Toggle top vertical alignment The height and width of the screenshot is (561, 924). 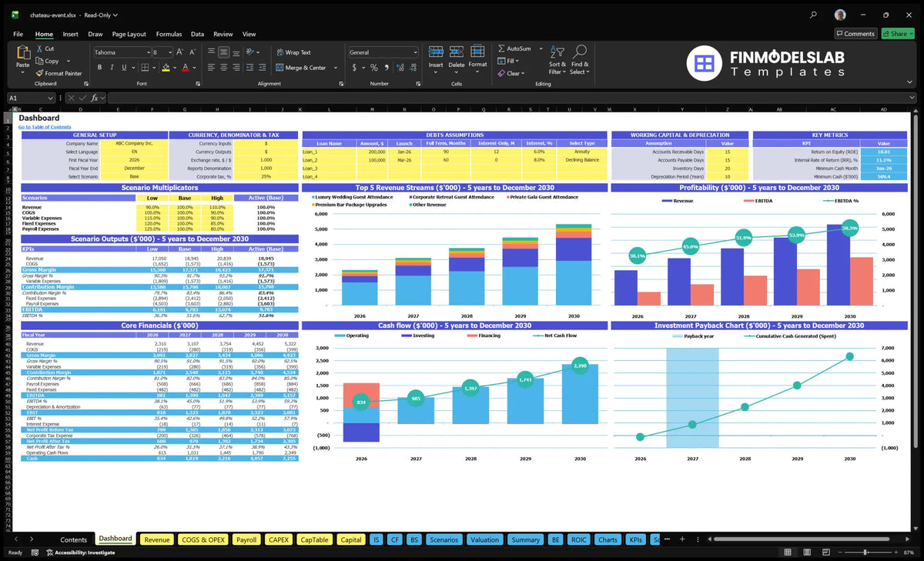[x=212, y=52]
